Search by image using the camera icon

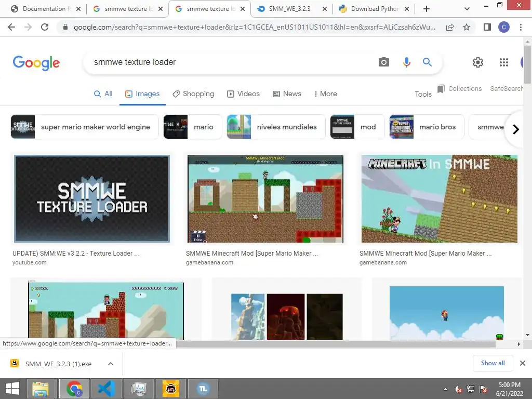click(x=384, y=62)
